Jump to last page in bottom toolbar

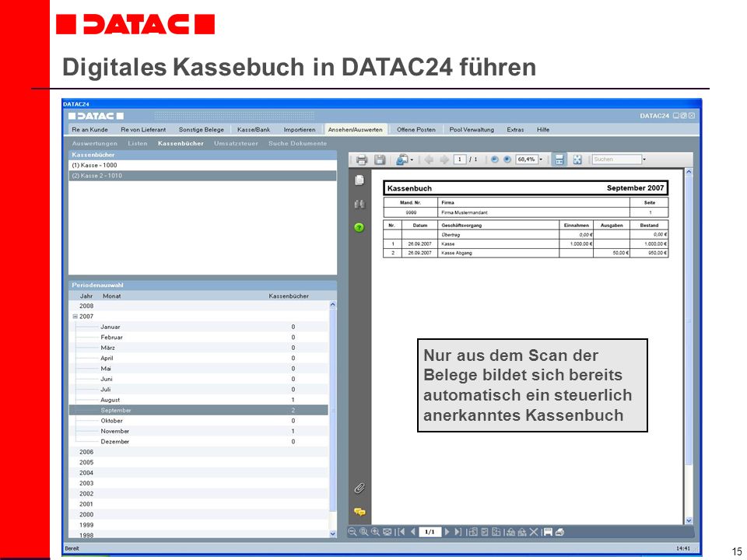[458, 532]
